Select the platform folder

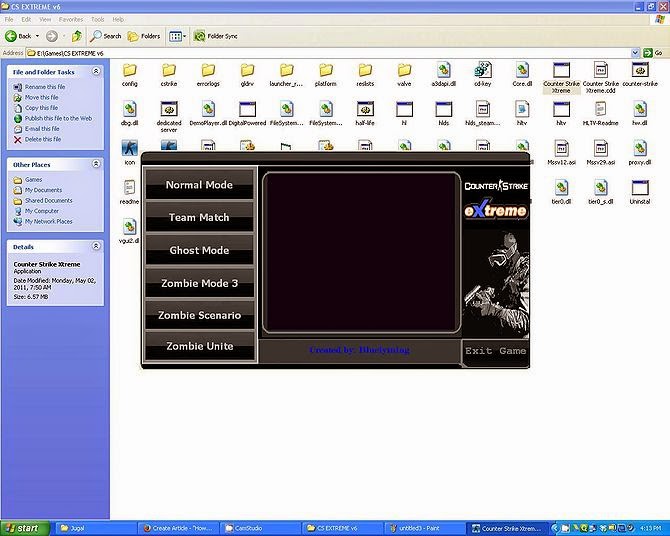[326, 75]
